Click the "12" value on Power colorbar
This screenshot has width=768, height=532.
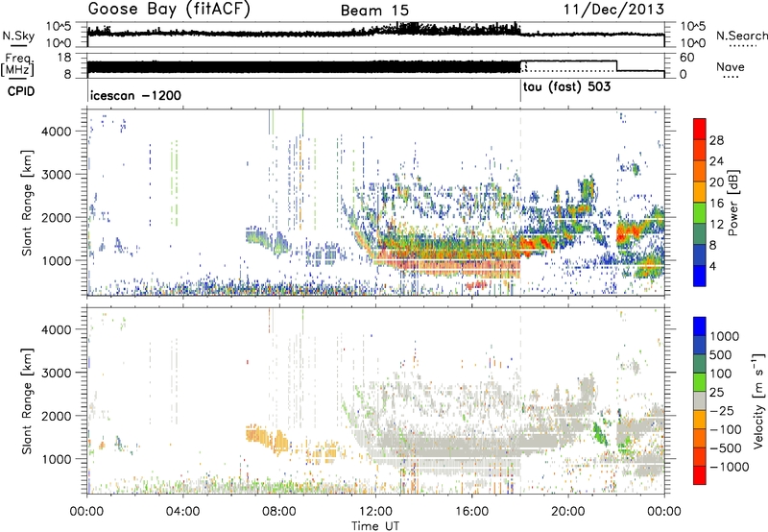pos(716,225)
